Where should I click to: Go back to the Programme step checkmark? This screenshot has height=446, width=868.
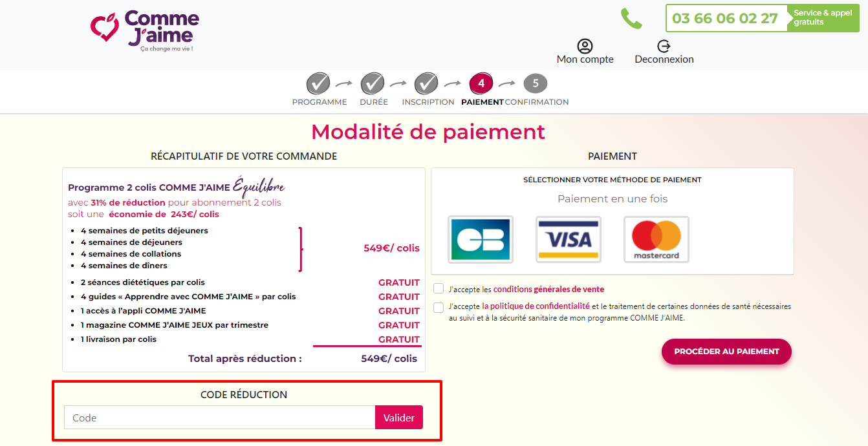click(x=318, y=83)
